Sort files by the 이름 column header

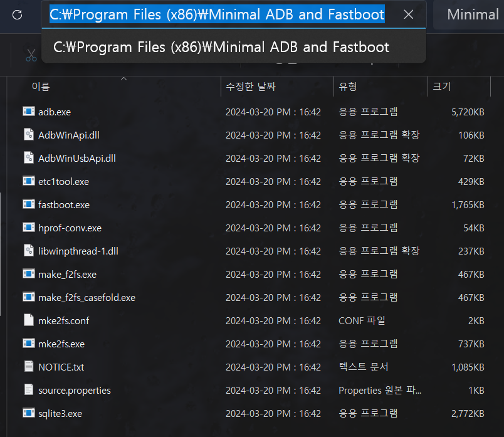point(41,87)
